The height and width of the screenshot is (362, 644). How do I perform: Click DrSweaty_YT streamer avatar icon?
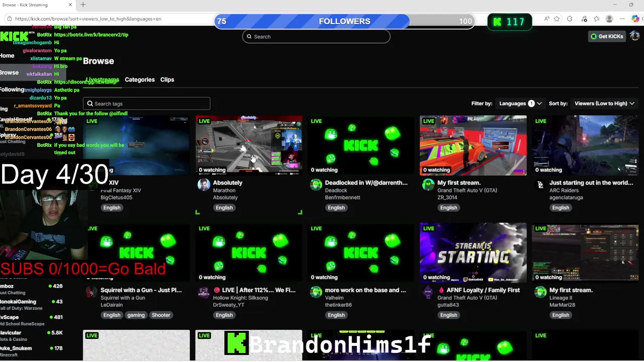coord(204,292)
